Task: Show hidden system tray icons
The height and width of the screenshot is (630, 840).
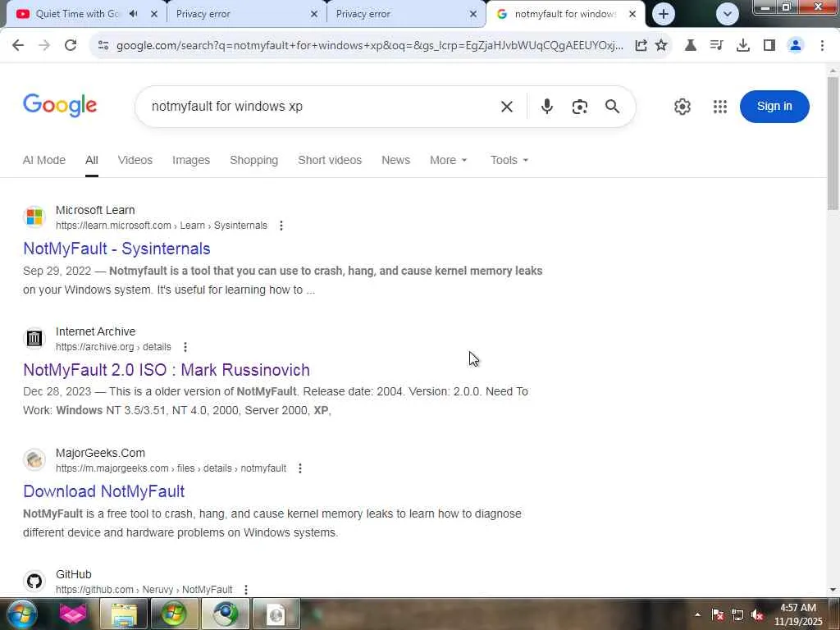Action: point(697,614)
